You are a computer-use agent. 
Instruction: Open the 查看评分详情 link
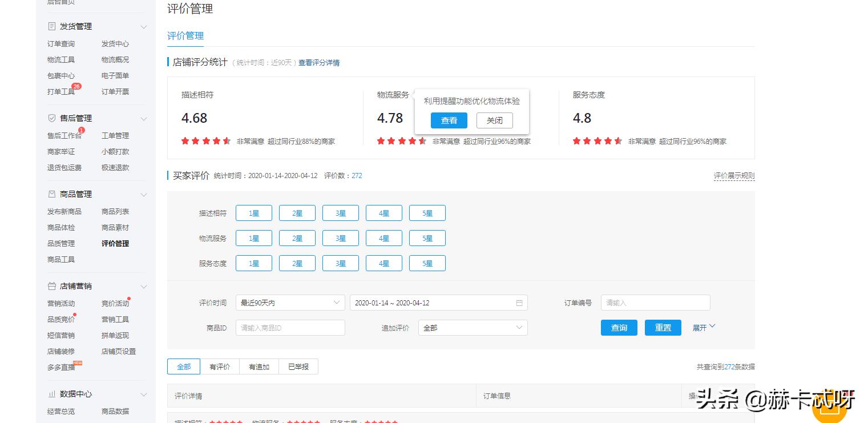(x=318, y=62)
